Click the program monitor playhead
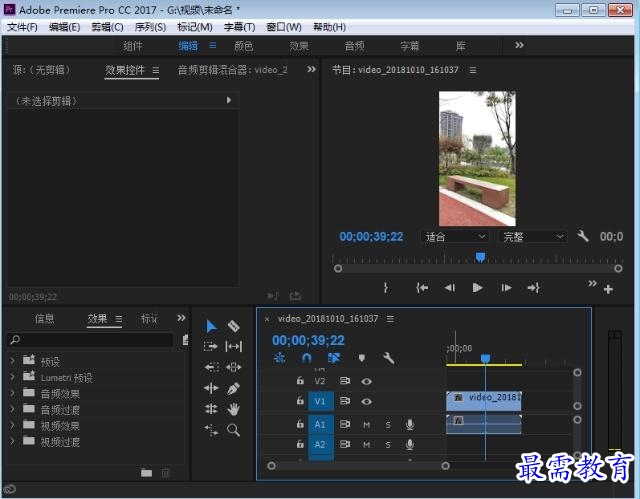Image resolution: width=640 pixels, height=499 pixels. (480, 257)
